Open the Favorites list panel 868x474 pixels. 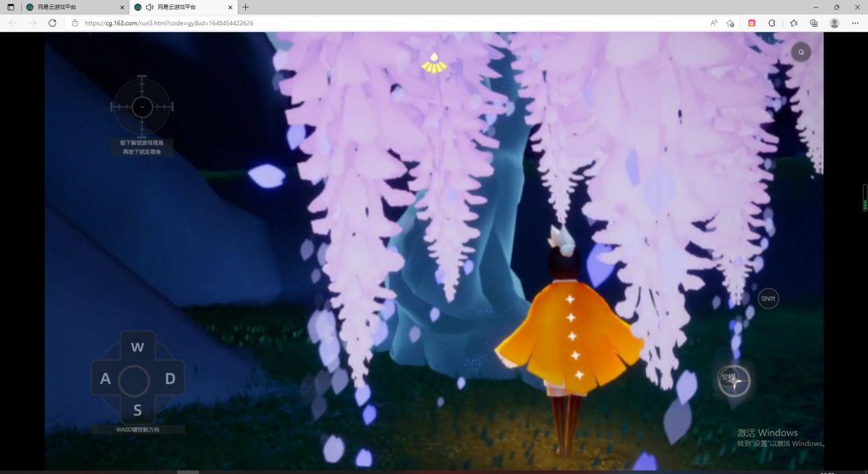coord(793,23)
